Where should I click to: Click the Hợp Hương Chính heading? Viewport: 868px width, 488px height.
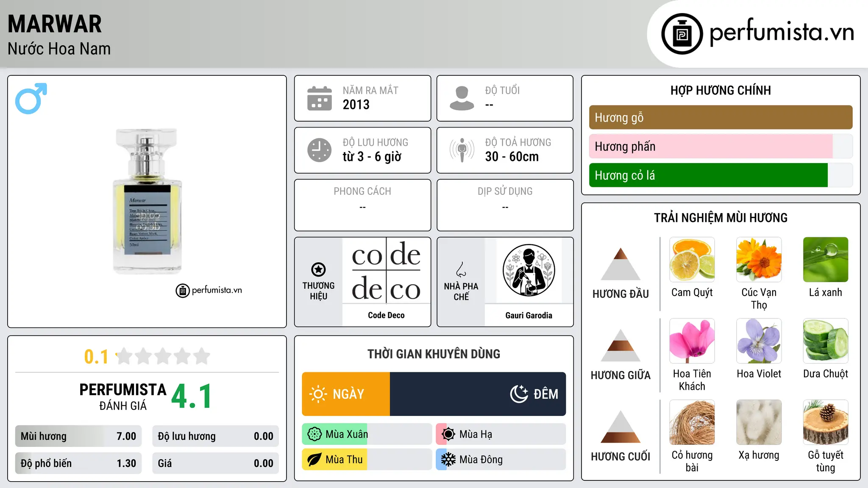point(721,90)
